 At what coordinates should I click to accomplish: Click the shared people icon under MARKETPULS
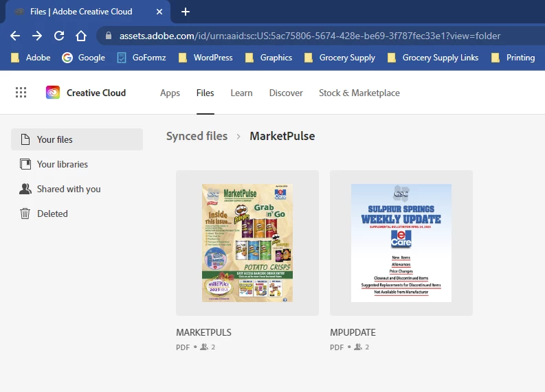pyautogui.click(x=204, y=347)
